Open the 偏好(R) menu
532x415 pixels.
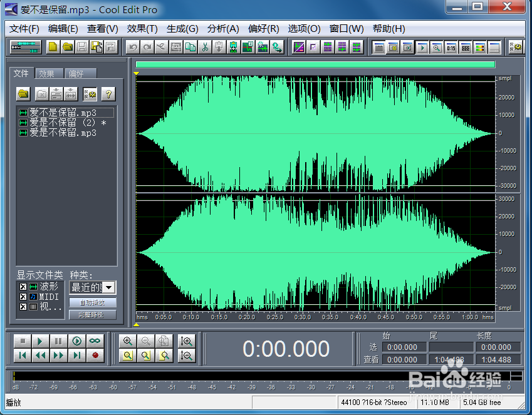(x=263, y=29)
